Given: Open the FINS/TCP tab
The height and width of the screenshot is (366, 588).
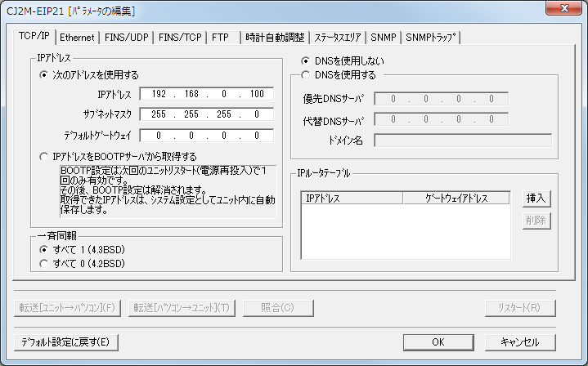Looking at the screenshot, I should click(180, 38).
